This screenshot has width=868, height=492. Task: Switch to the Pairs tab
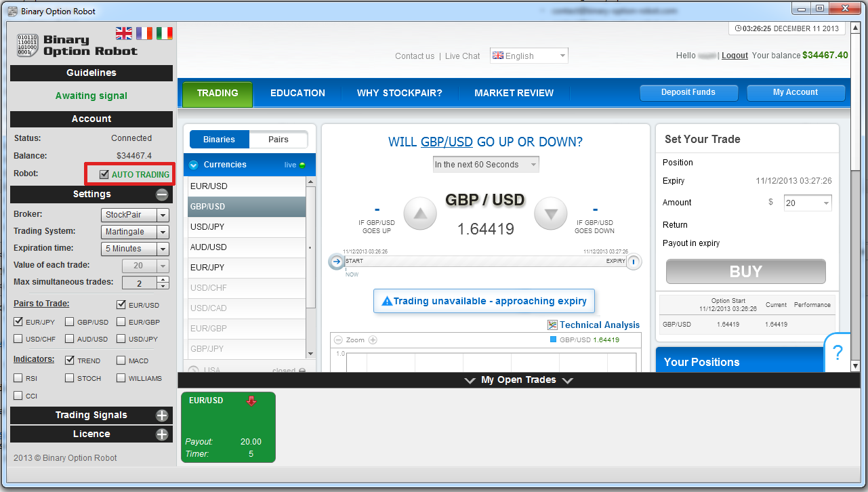click(278, 140)
